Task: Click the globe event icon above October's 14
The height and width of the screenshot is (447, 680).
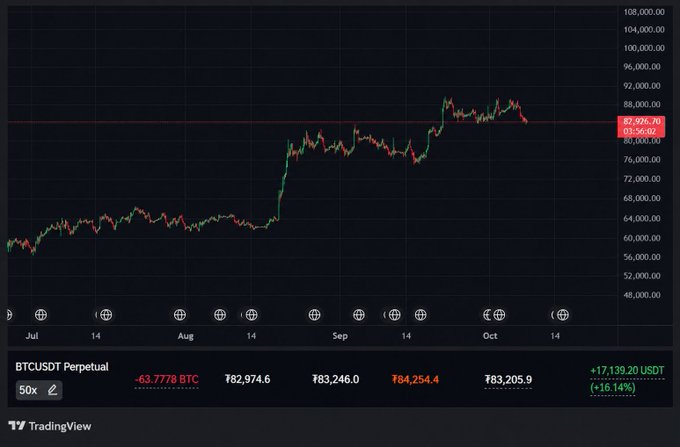Action: 563,315
